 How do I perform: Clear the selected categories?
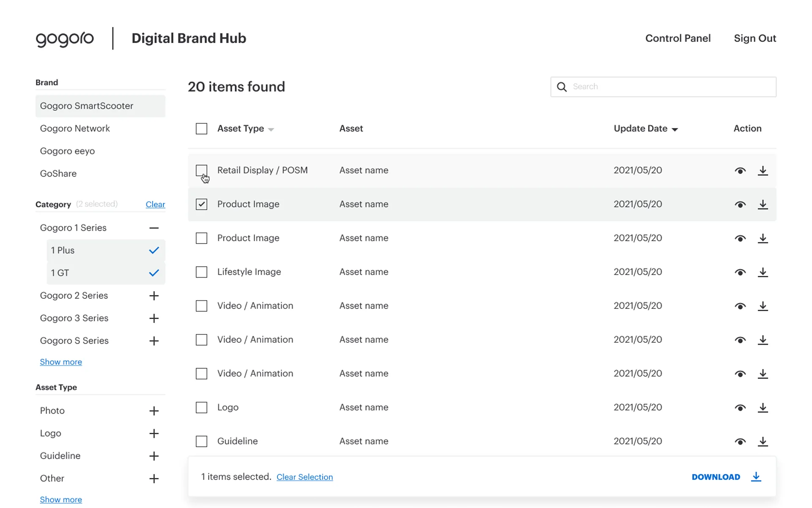[x=155, y=205]
